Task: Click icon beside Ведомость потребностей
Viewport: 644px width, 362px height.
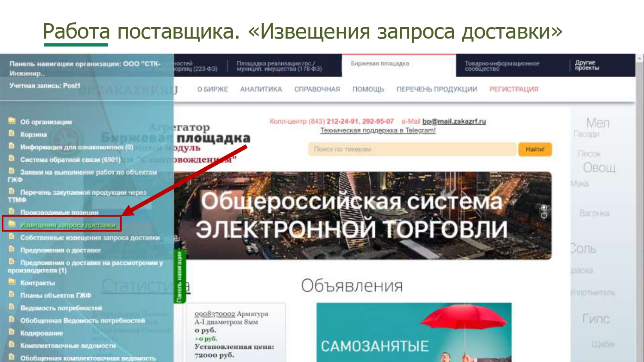Action: (12, 307)
